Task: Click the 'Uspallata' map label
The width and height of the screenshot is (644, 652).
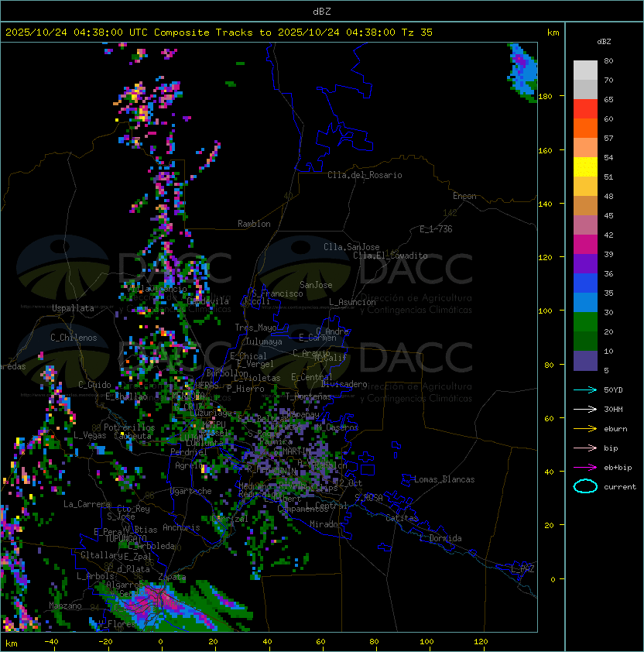Action: tap(74, 308)
